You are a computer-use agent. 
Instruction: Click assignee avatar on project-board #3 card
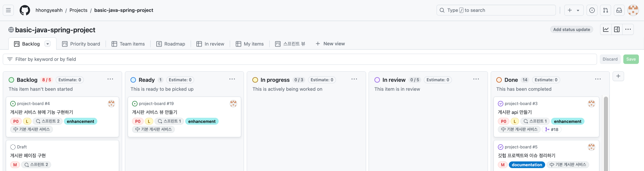[591, 103]
